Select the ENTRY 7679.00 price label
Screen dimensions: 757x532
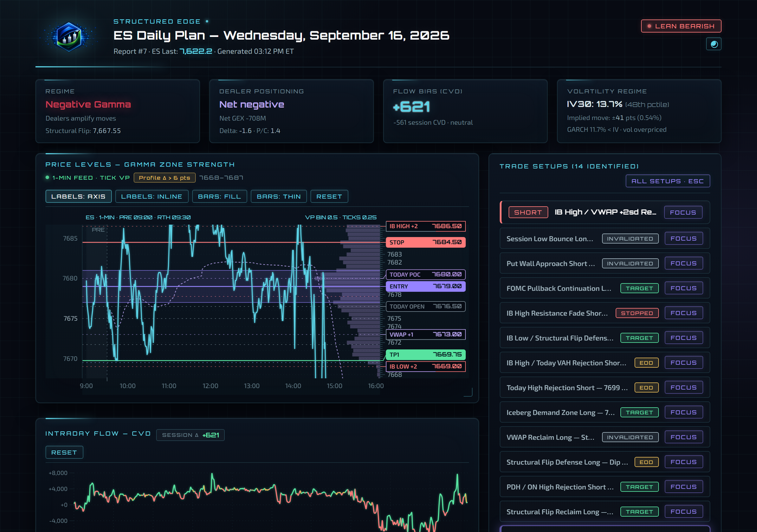[426, 287]
